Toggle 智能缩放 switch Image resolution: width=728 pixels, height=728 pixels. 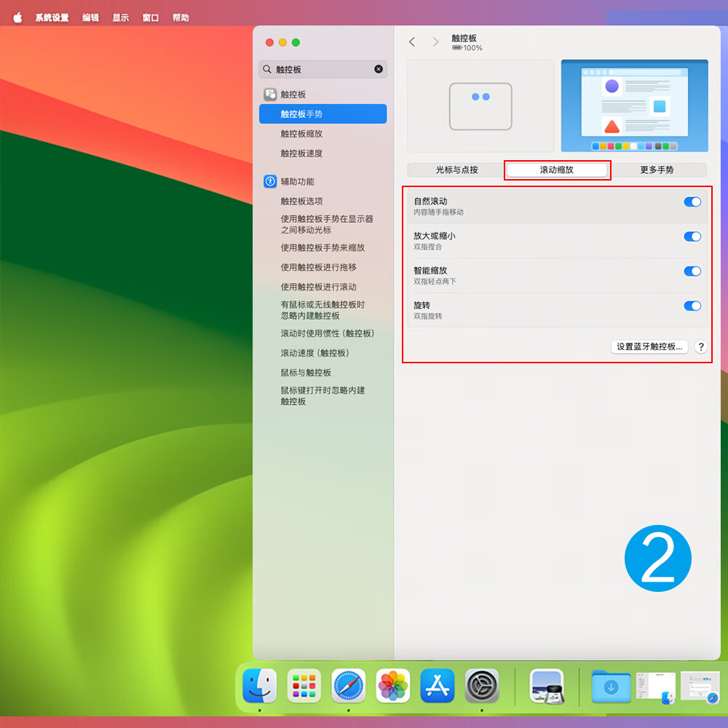pyautogui.click(x=692, y=271)
